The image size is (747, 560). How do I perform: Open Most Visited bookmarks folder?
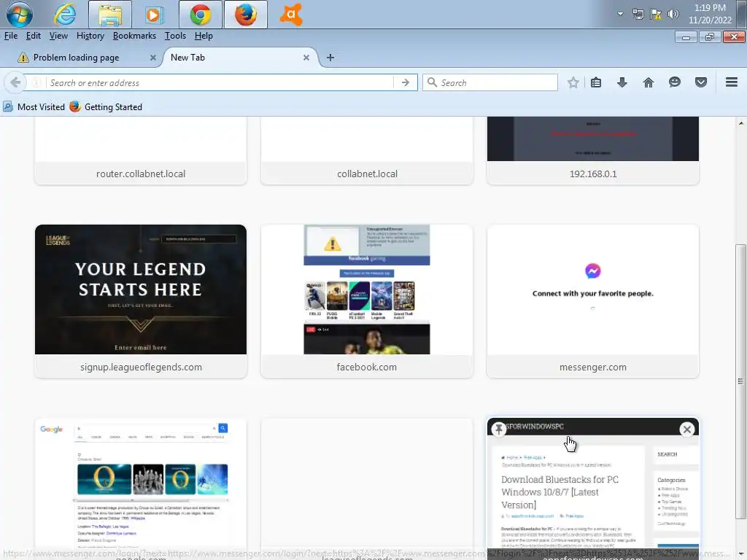(x=34, y=107)
